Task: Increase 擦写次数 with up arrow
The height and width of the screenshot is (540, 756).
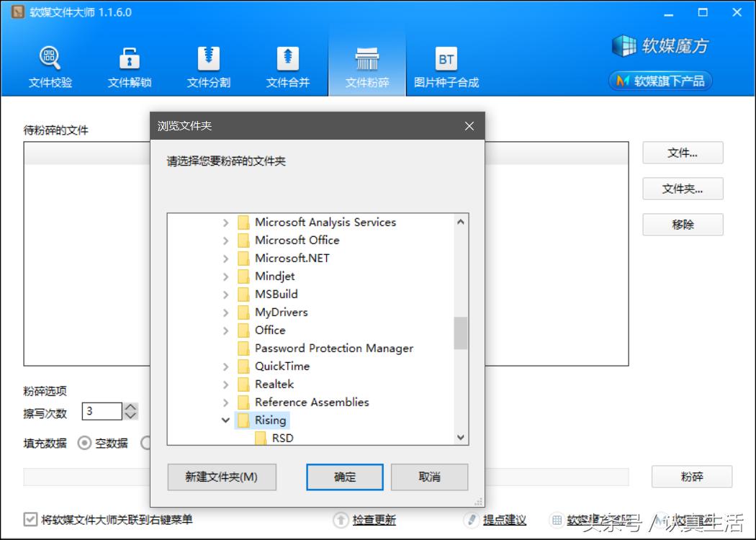Action: (x=130, y=407)
